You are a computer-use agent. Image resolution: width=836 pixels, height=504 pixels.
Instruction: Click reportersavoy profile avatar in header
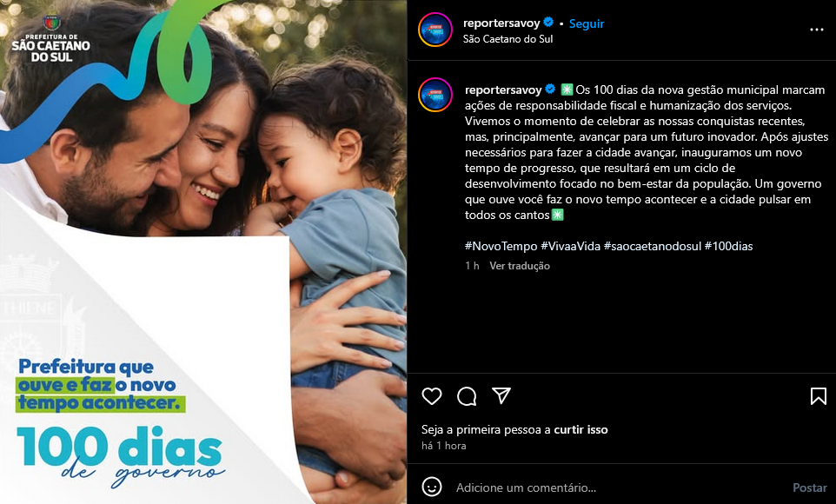[435, 30]
